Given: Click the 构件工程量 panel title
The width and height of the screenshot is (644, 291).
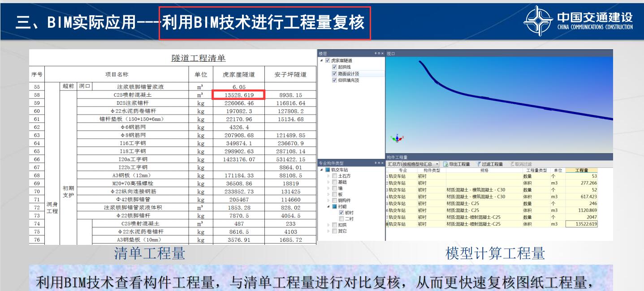Looking at the screenshot, I should [x=398, y=157].
